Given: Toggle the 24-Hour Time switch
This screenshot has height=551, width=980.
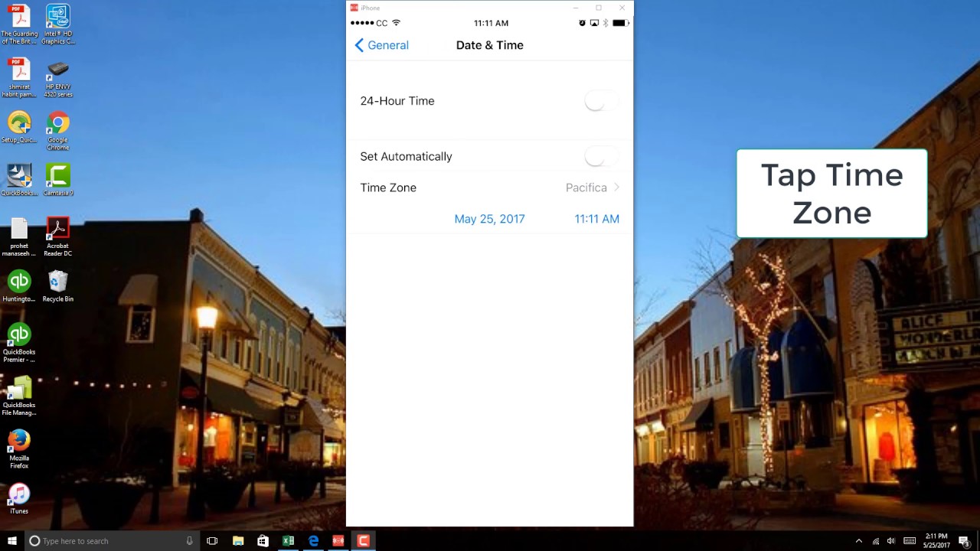Looking at the screenshot, I should (601, 101).
